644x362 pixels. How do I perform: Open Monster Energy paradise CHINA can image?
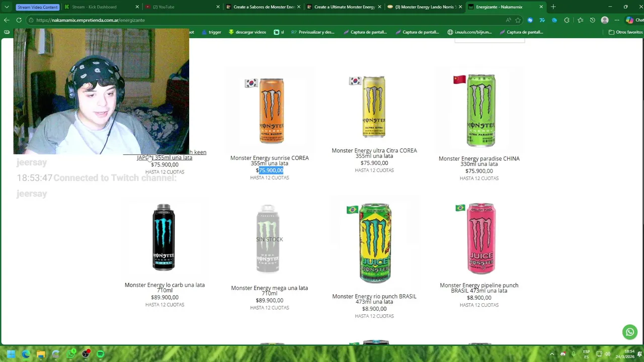point(480,111)
